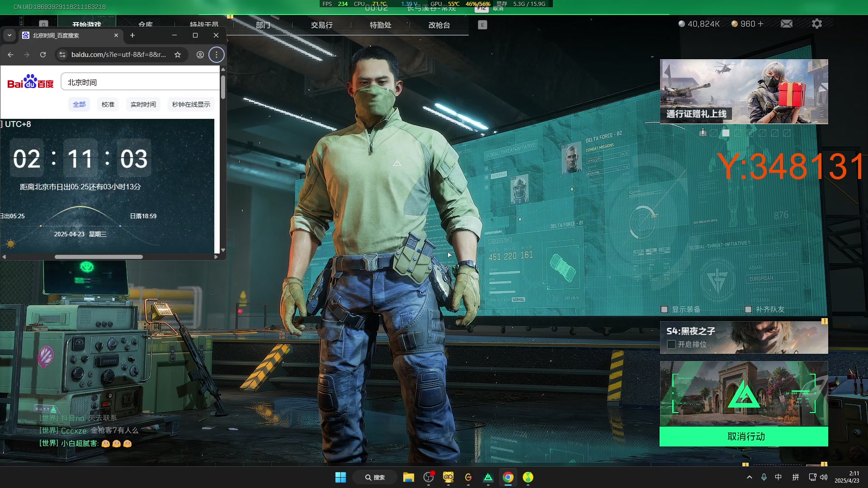Reload the Baidu page
The width and height of the screenshot is (868, 488).
43,55
